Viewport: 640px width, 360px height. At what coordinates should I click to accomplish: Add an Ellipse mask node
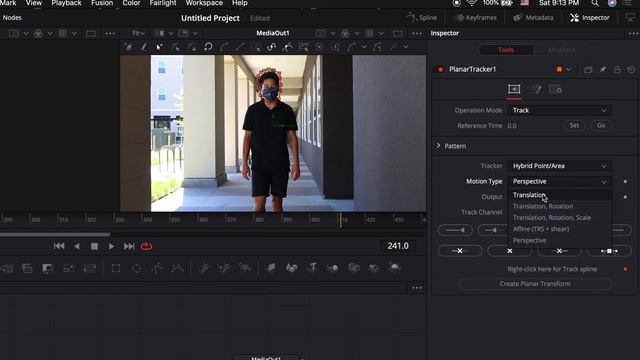coord(137,268)
